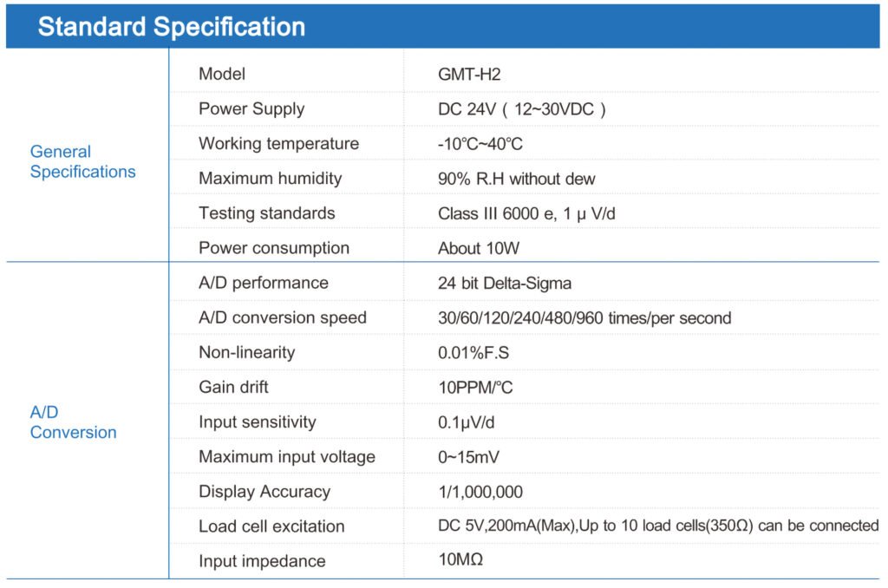The height and width of the screenshot is (588, 888).
Task: Select the About 10W power consumption value
Action: point(479,248)
